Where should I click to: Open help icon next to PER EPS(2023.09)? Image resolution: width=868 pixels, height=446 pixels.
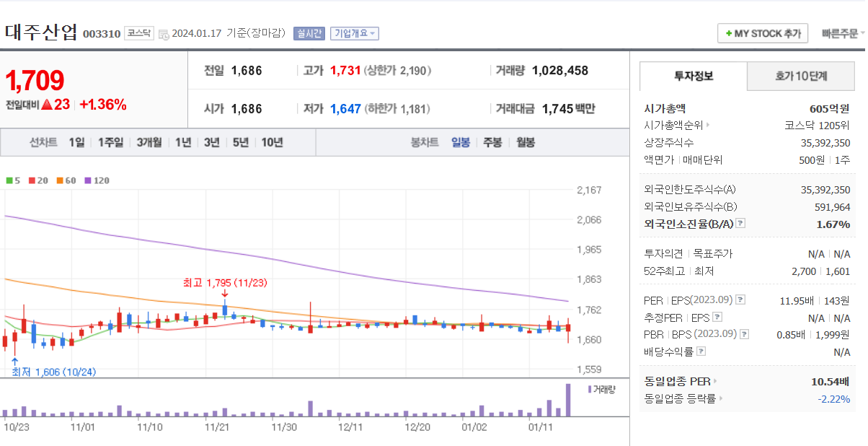point(740,300)
